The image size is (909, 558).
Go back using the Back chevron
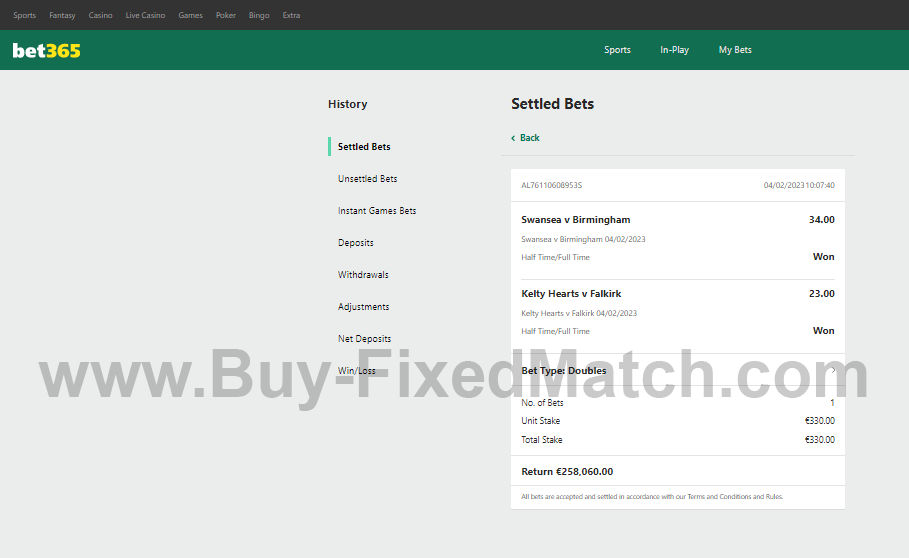(x=525, y=138)
